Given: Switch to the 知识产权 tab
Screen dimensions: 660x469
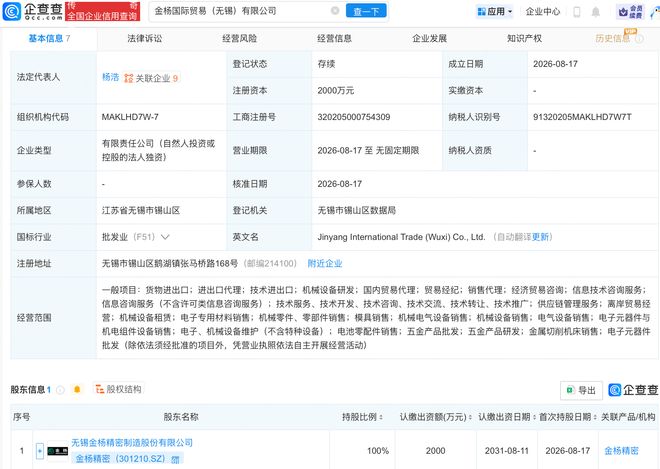Looking at the screenshot, I should [x=524, y=39].
